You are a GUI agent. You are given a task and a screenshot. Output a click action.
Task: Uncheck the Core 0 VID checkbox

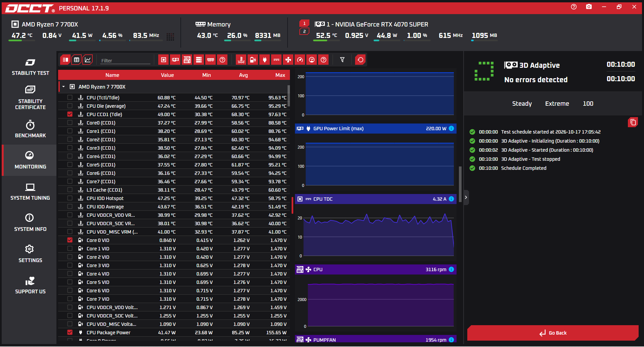click(70, 240)
